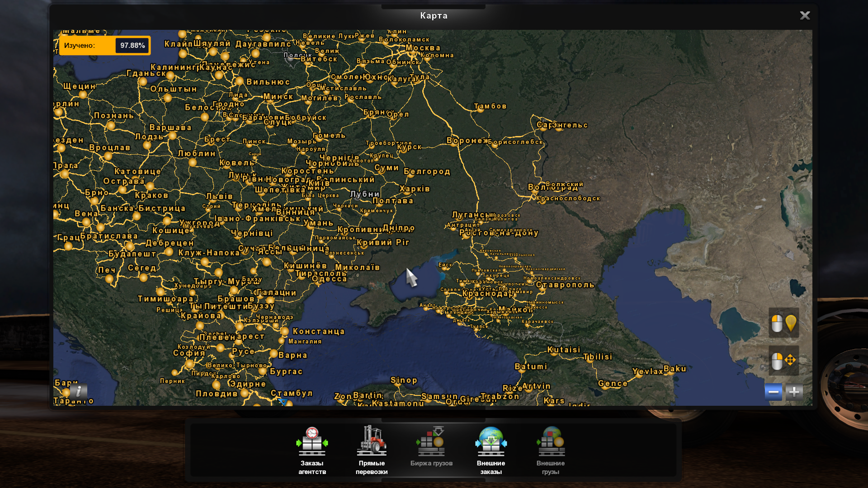Open Биржа грузов freight market
The image size is (868, 488).
pos(431,446)
